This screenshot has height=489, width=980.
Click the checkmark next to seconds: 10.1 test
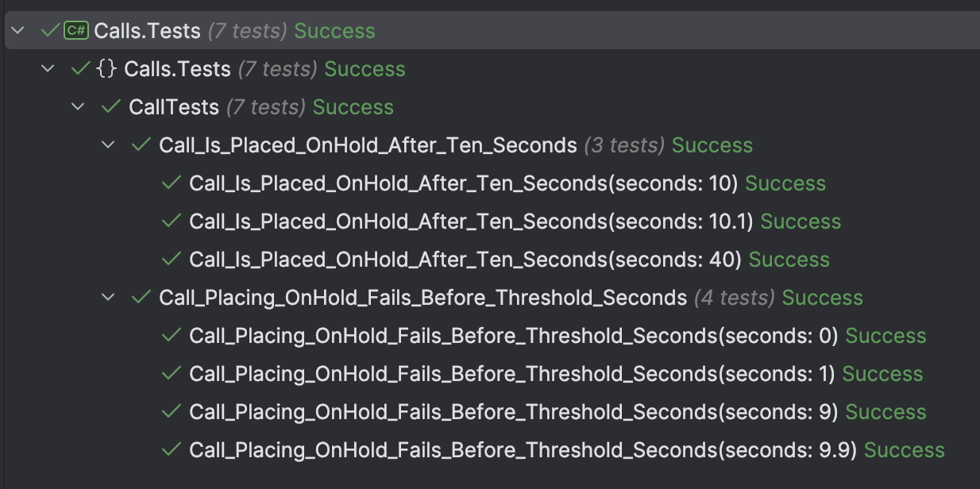tap(170, 221)
